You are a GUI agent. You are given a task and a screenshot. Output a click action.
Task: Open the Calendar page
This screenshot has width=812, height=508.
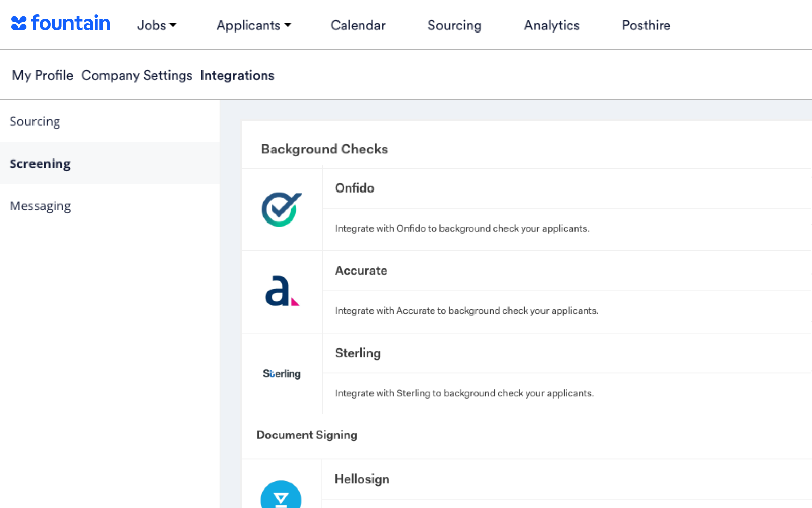pyautogui.click(x=358, y=25)
